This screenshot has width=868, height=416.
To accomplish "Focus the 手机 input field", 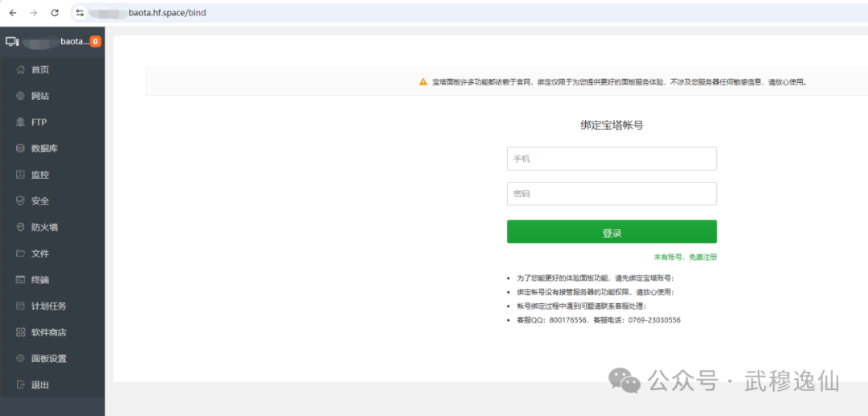I will point(612,159).
